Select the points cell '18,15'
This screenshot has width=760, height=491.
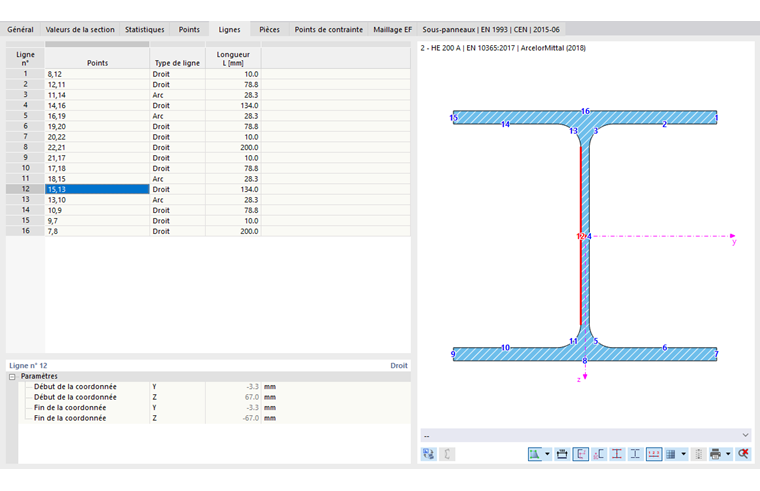tap(97, 179)
